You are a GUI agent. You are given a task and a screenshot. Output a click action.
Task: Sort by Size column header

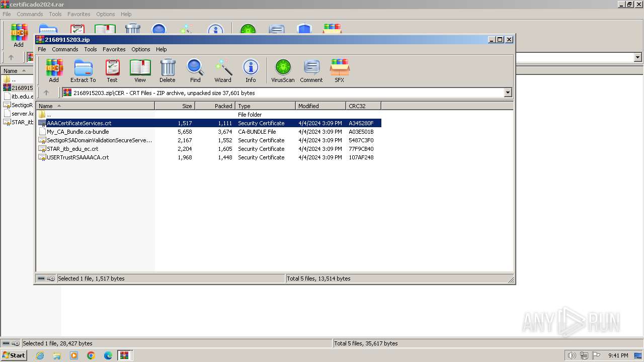[175, 106]
